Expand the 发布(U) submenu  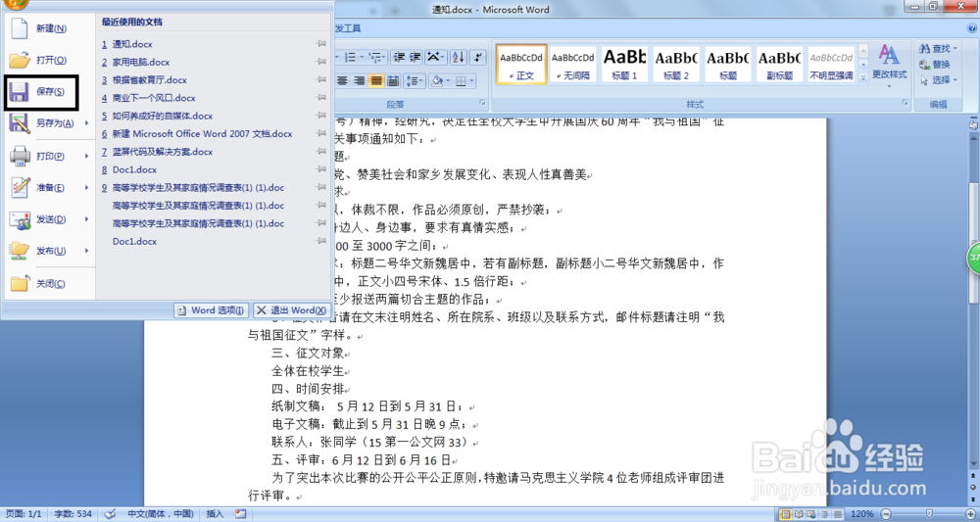click(87, 251)
